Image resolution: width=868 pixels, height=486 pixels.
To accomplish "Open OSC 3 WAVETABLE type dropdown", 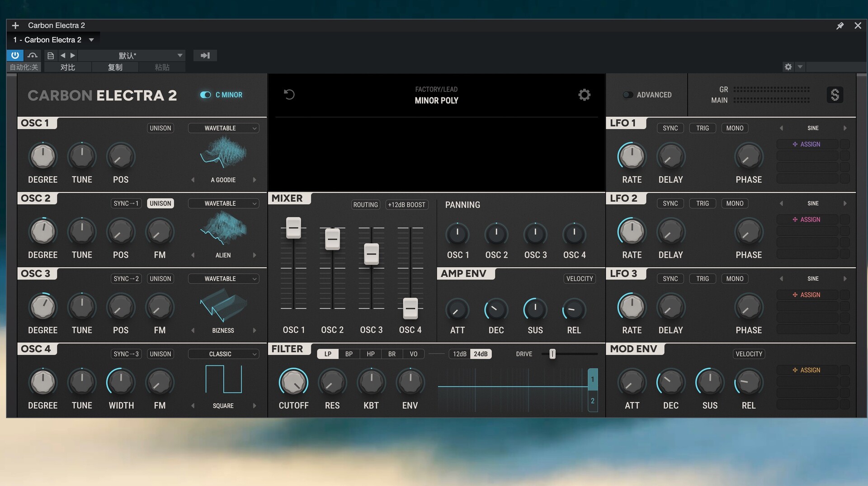I will click(223, 279).
